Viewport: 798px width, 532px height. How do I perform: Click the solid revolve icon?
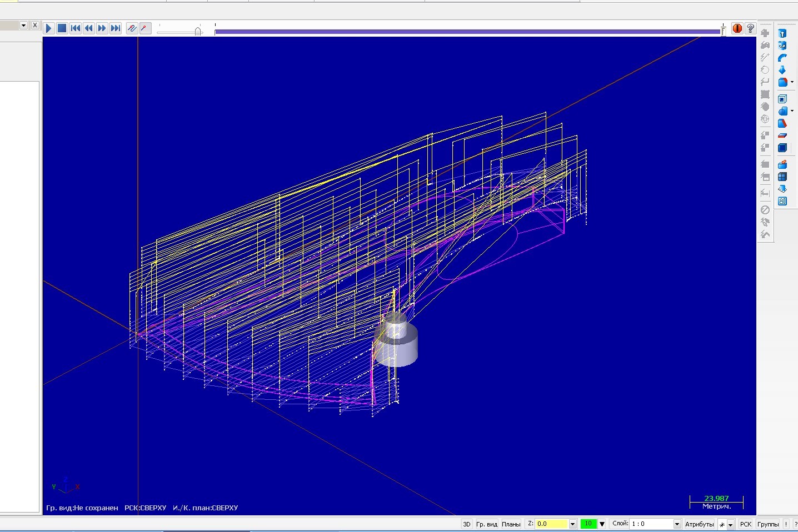point(782,46)
